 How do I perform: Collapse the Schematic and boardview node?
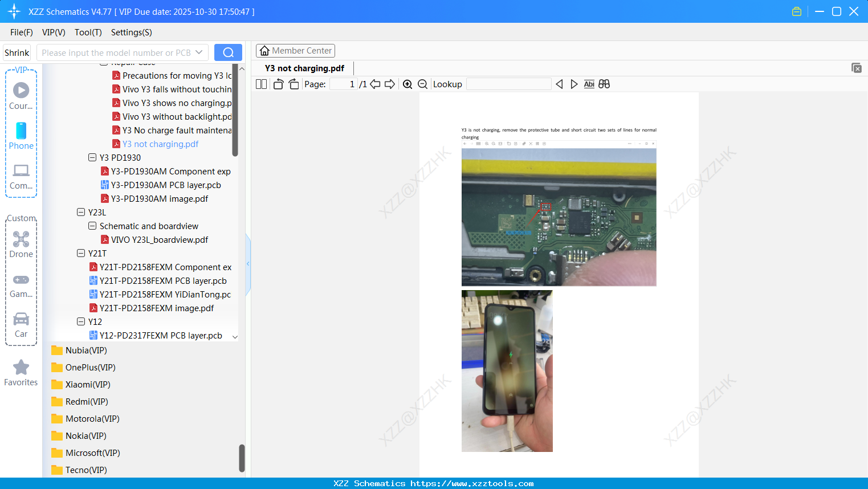coord(92,226)
